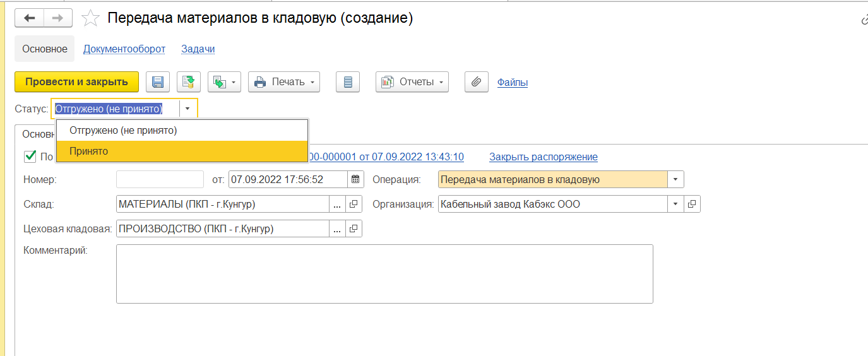
Task: Attach a file with the paperclip icon
Action: click(477, 82)
